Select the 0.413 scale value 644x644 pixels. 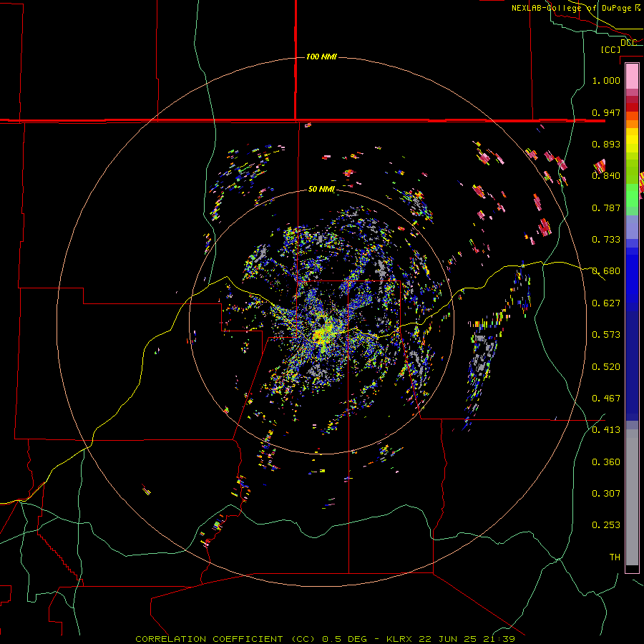coord(606,430)
